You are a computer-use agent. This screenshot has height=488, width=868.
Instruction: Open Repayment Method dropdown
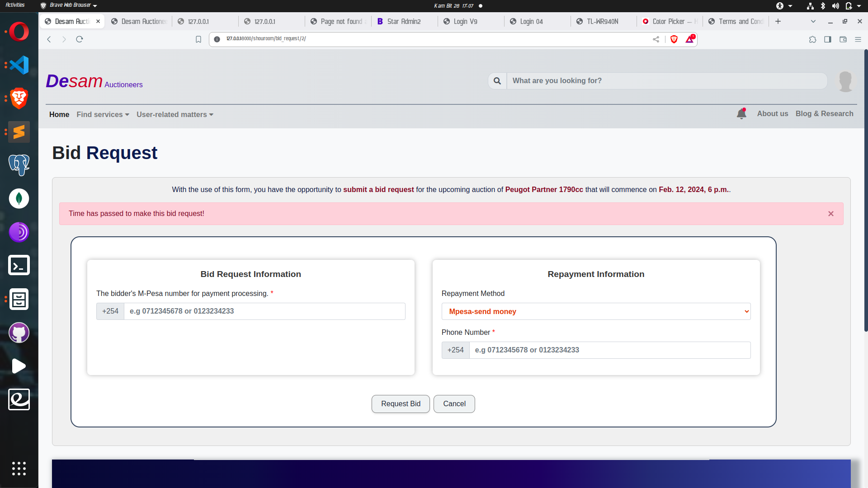coord(596,311)
